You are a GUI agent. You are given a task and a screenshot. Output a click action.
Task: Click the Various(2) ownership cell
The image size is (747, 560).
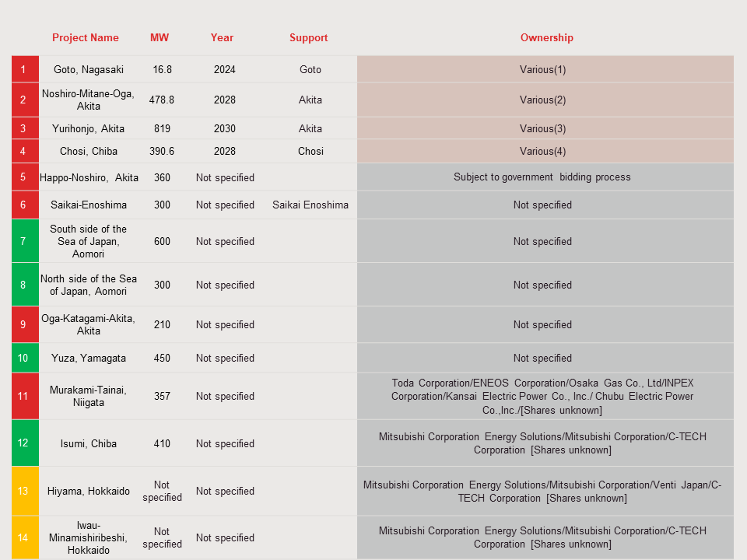pos(543,100)
